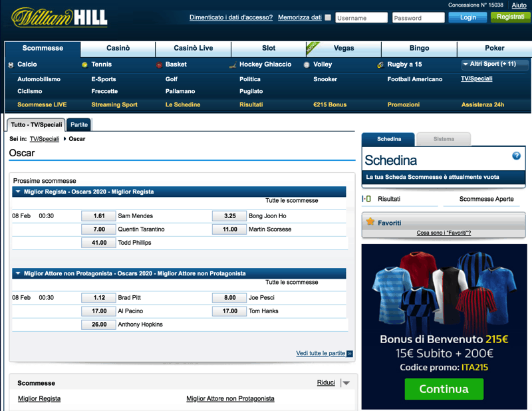Screen dimensions: 532x411
Task: Open the Schedina help question icon
Action: tap(517, 156)
